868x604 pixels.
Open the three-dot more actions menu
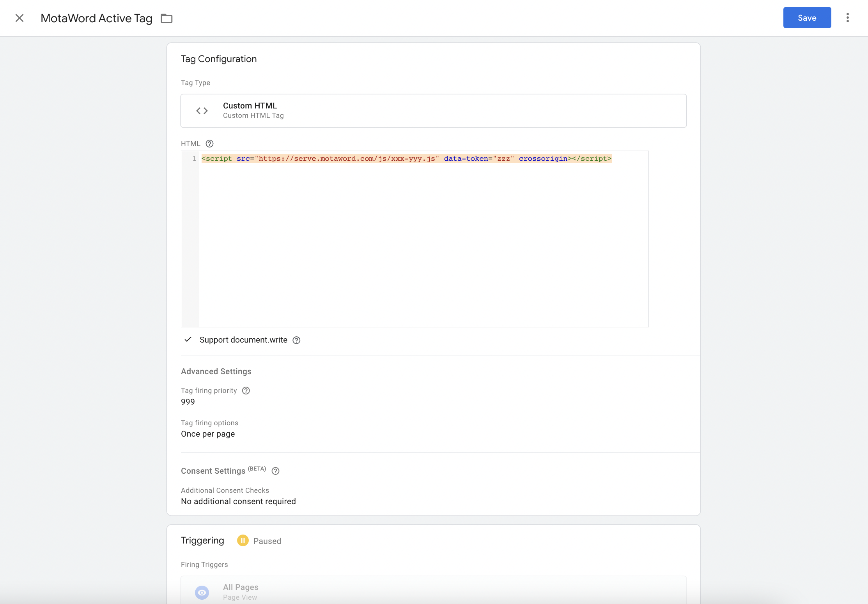[847, 18]
